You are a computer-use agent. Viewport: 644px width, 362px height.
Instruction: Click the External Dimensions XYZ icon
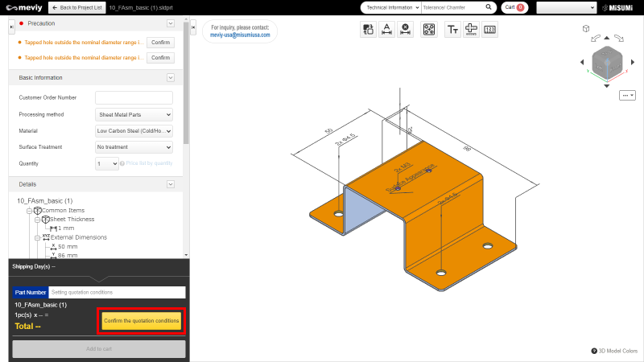pos(46,237)
